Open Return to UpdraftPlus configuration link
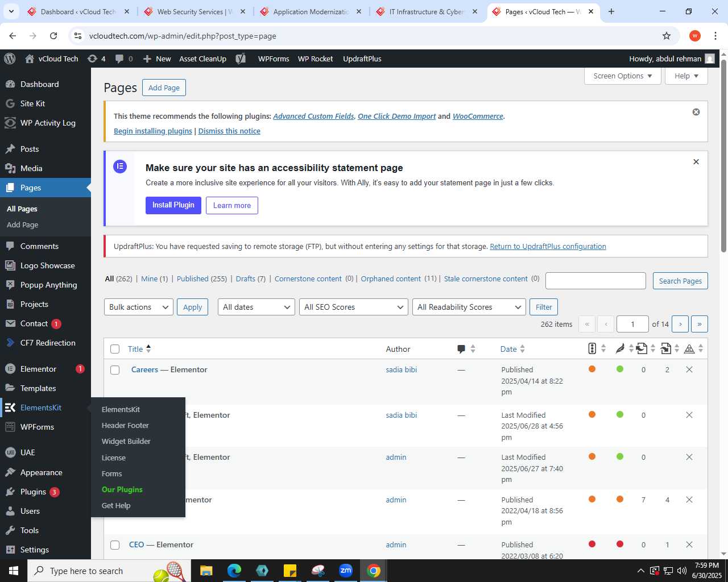 coord(548,246)
